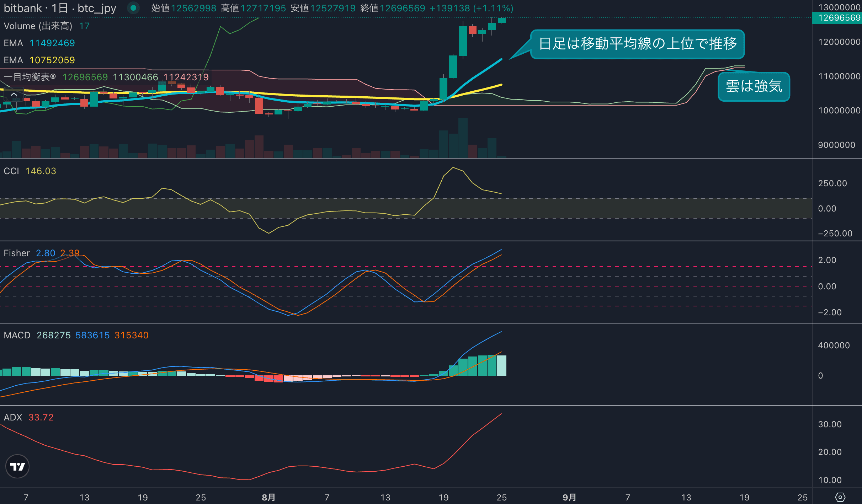862x504 pixels.
Task: Click the Ichimoku value 11300466
Action: (x=135, y=77)
